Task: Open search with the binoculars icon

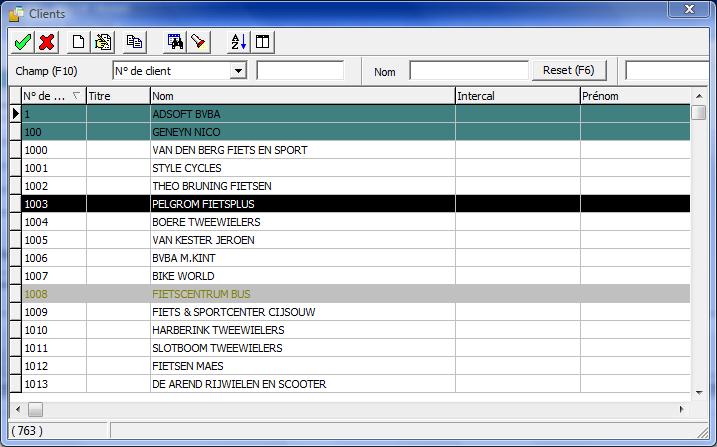Action: point(175,42)
